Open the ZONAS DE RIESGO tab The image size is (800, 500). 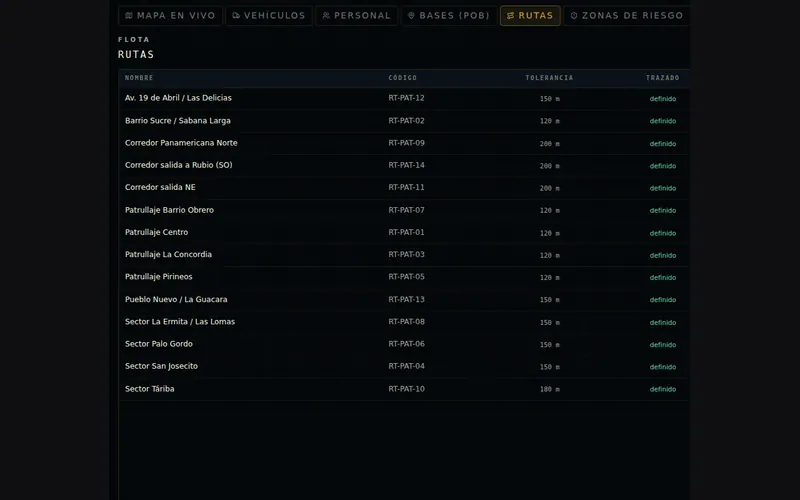coord(627,16)
